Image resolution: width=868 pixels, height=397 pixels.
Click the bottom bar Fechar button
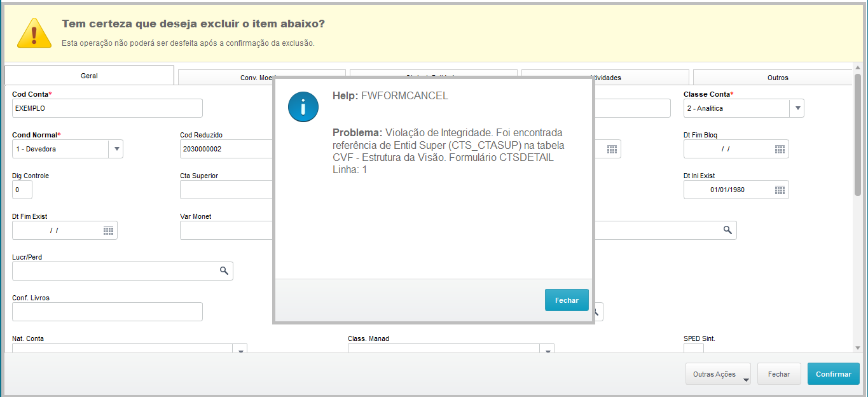pos(778,374)
